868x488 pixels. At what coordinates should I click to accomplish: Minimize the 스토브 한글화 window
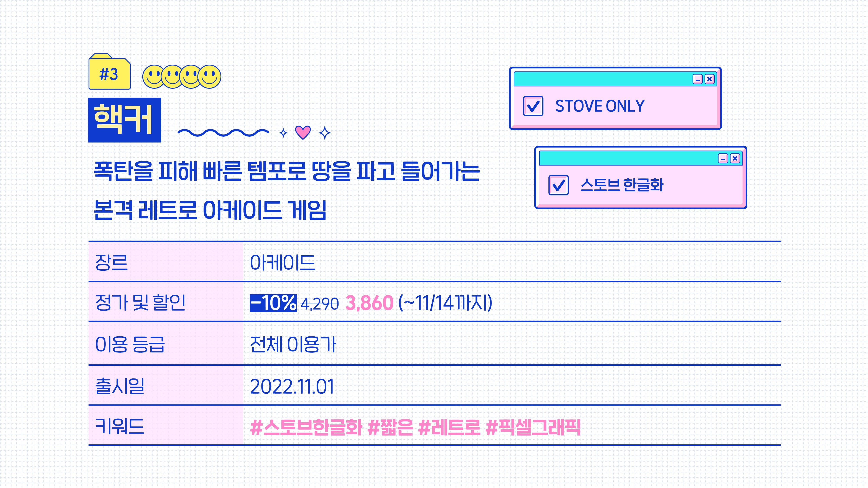(x=723, y=158)
